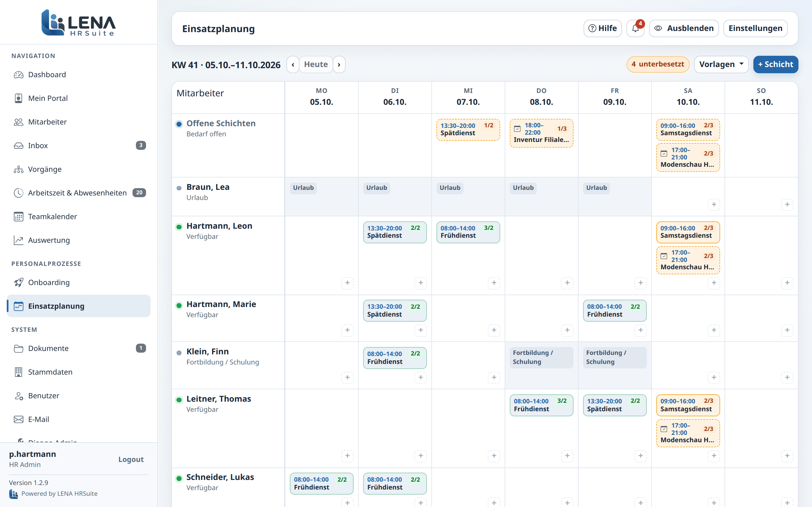812x507 pixels.
Task: Click the LENA HRSuite logo
Action: pos(78,23)
